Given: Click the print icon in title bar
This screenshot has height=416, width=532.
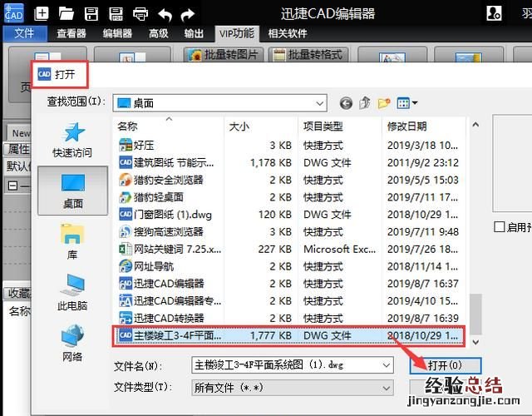Looking at the screenshot, I should (140, 14).
